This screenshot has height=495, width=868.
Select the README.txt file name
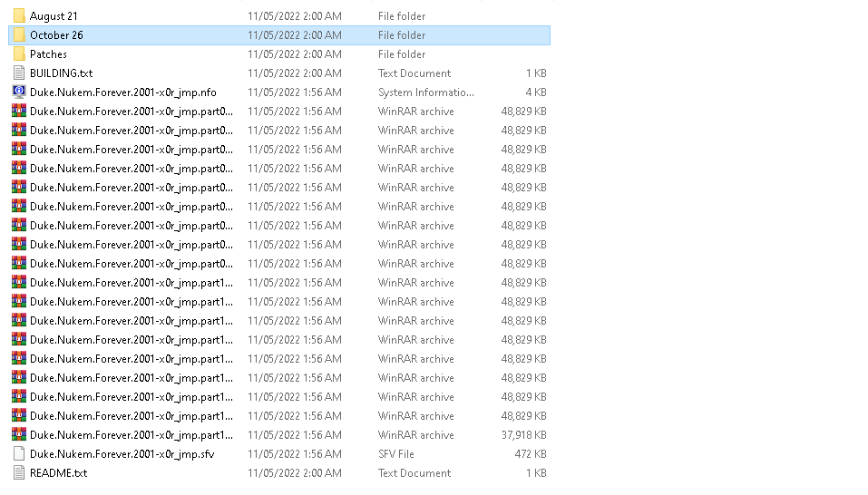pyautogui.click(x=58, y=473)
